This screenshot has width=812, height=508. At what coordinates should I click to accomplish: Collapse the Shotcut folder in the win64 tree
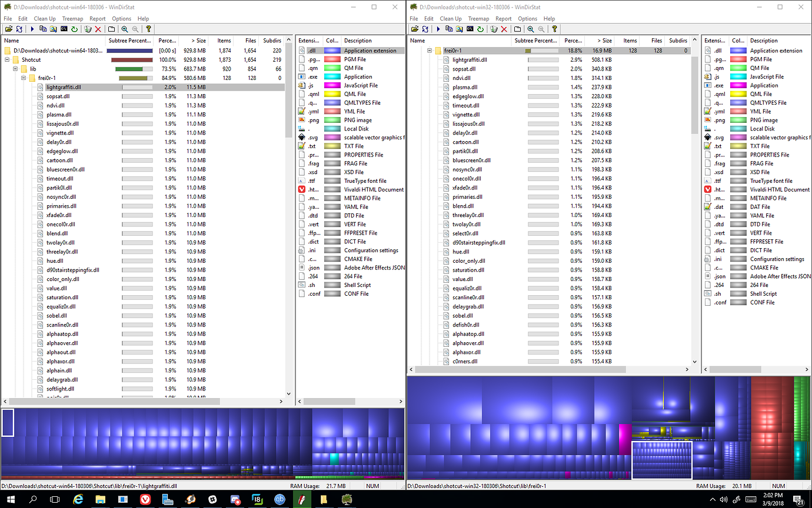[x=8, y=59]
